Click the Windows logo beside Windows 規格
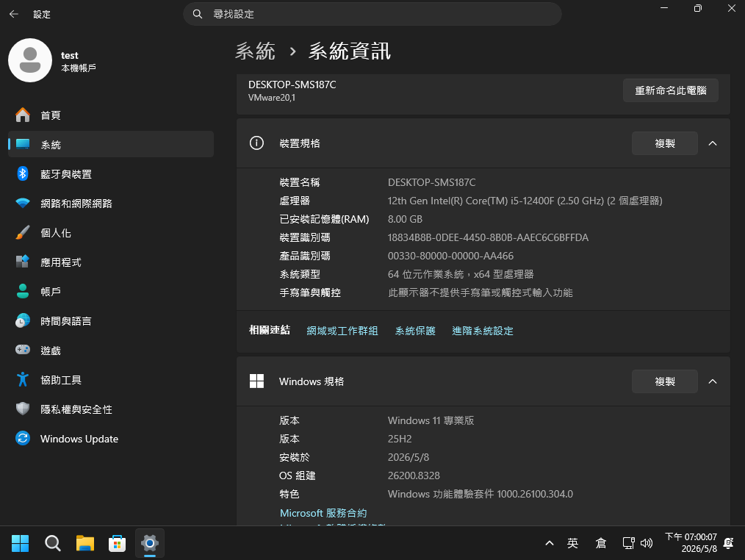Screen dimensions: 745x560 (256, 381)
